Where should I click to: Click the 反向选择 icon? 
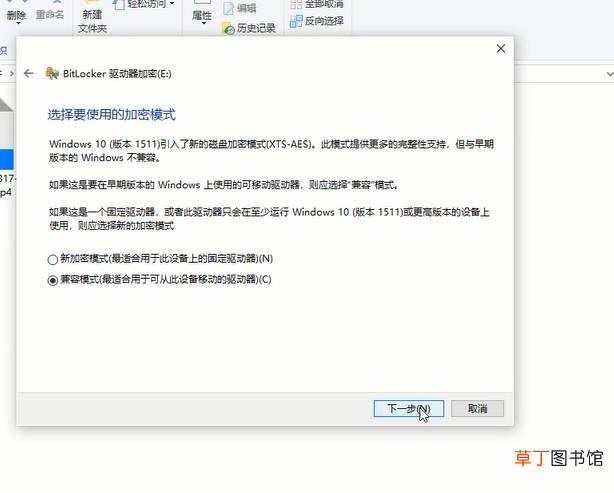point(296,21)
